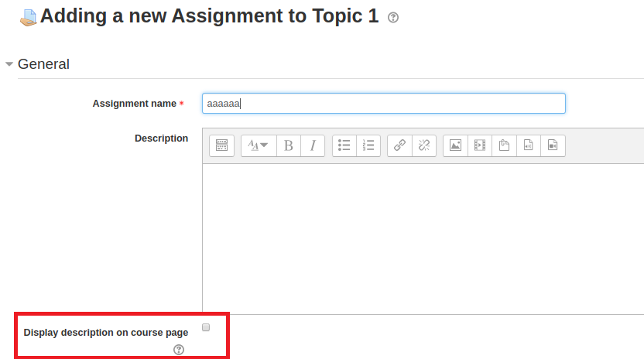This screenshot has height=359, width=644.
Task: Click inside the Description text area
Action: (423, 239)
